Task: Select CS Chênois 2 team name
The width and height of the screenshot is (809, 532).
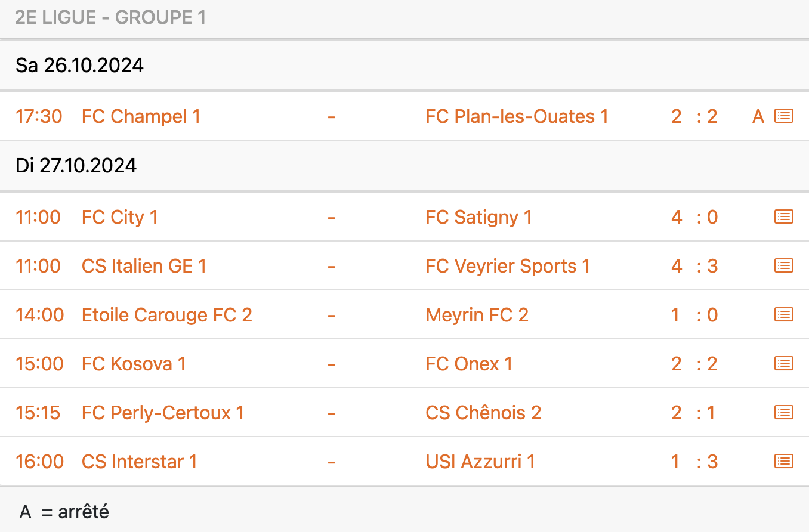Action: [x=483, y=413]
